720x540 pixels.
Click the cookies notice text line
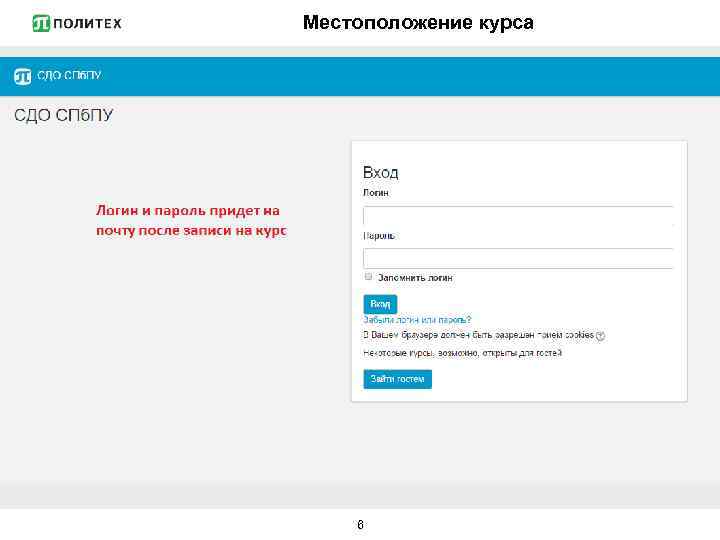pos(478,335)
